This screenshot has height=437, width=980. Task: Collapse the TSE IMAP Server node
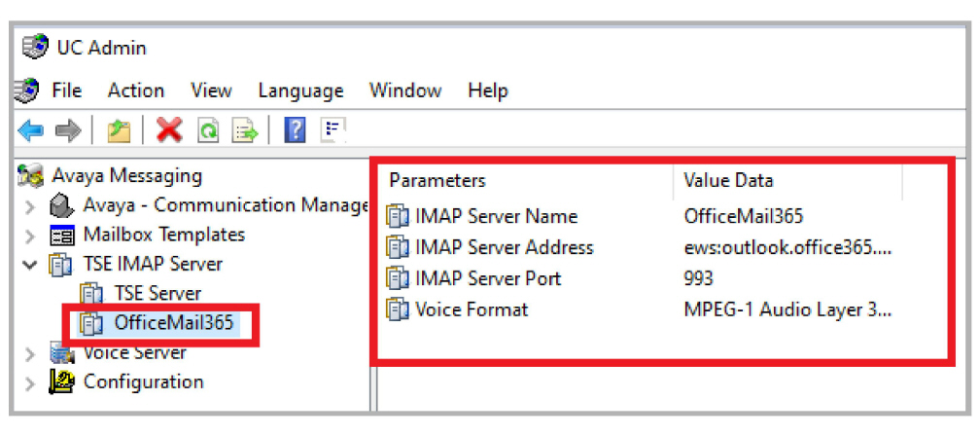[x=29, y=265]
